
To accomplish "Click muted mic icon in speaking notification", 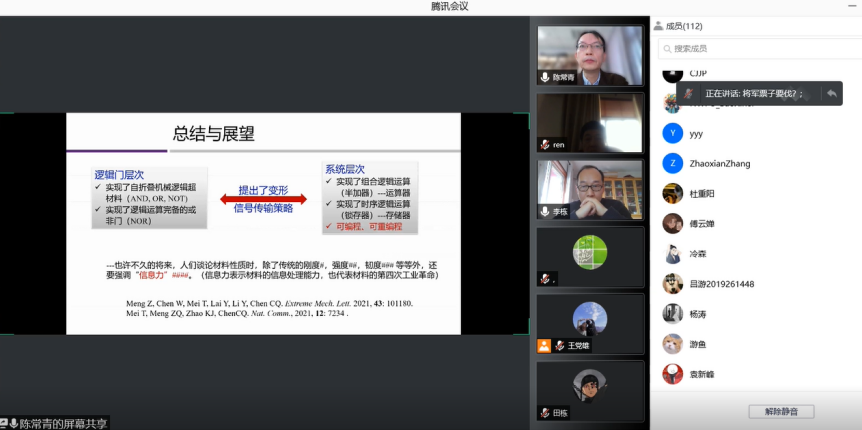I will [x=689, y=93].
